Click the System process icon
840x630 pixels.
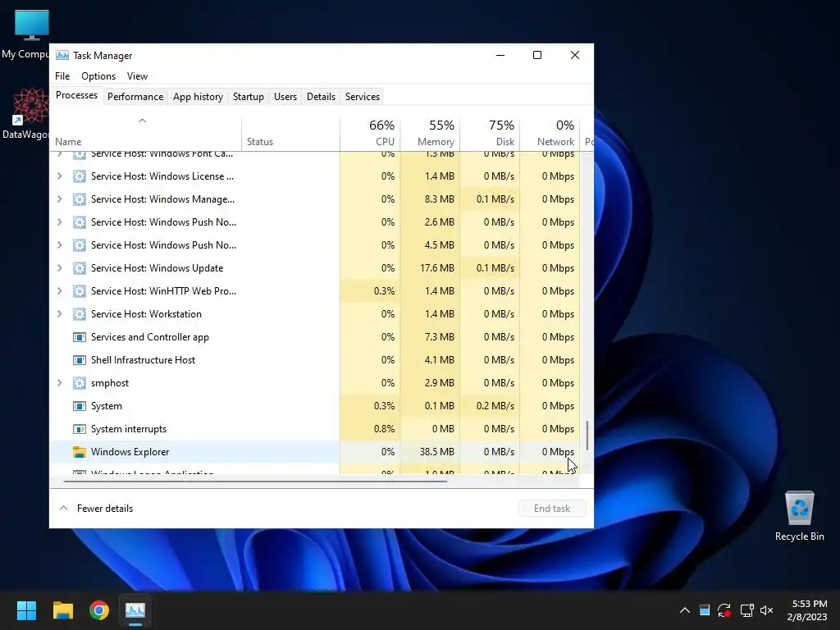[x=80, y=406]
